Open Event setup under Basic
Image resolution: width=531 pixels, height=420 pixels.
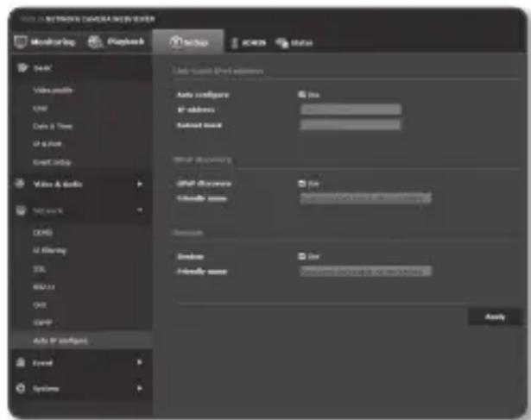52,162
